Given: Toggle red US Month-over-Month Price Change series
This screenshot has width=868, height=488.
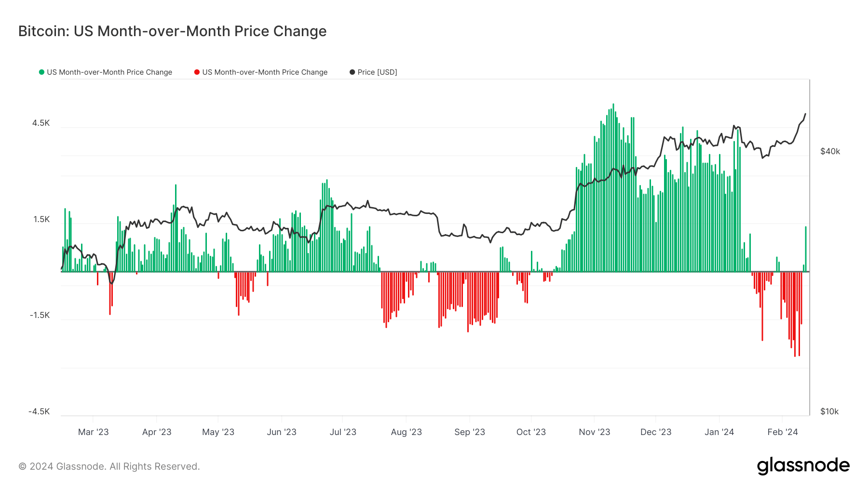Looking at the screenshot, I should 265,72.
